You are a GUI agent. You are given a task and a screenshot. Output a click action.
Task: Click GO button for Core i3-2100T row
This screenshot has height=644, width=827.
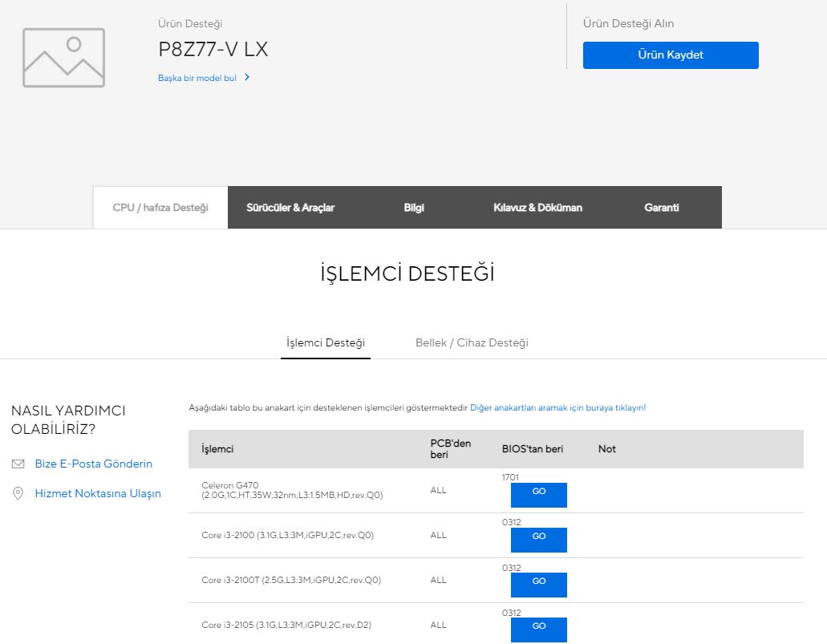coord(538,585)
